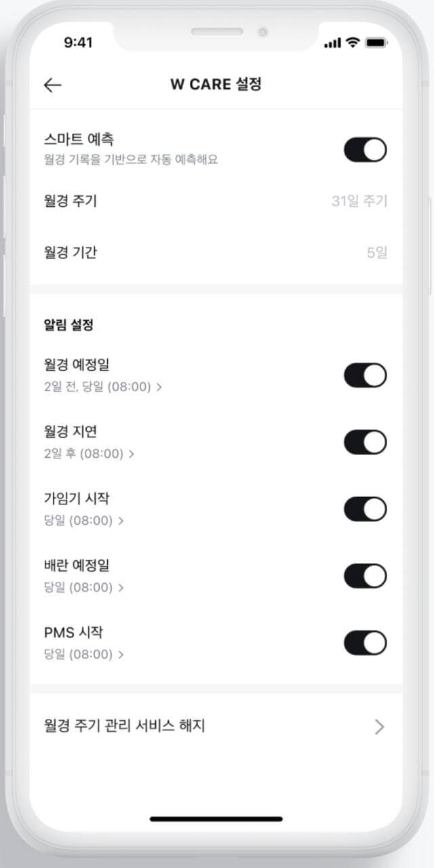Disable the 가임기 시작 notification switch

click(x=365, y=509)
